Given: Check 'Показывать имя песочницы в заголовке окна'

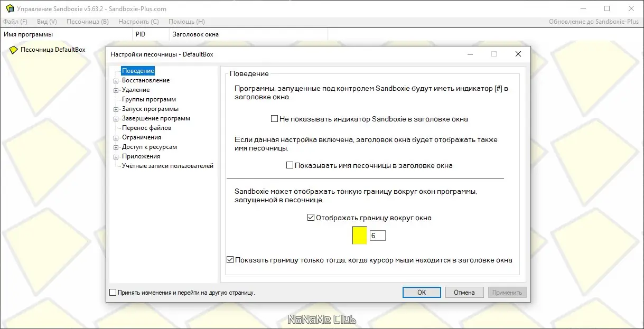Looking at the screenshot, I should (x=290, y=165).
